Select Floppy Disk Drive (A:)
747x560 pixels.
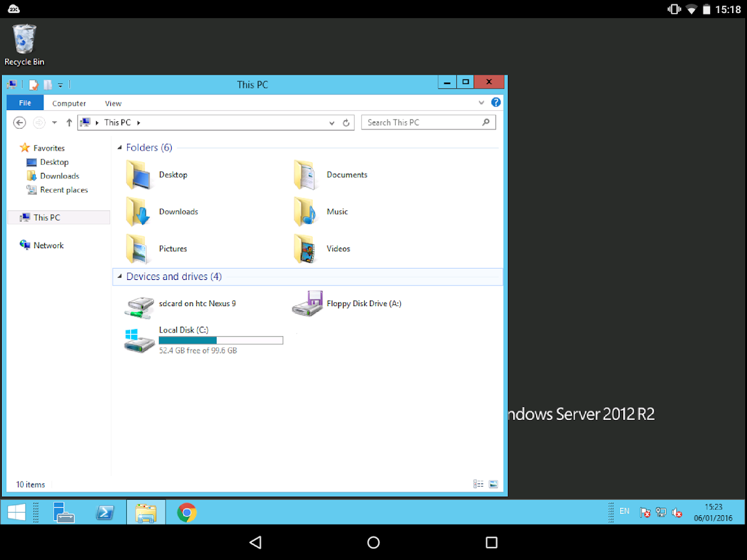tap(347, 304)
